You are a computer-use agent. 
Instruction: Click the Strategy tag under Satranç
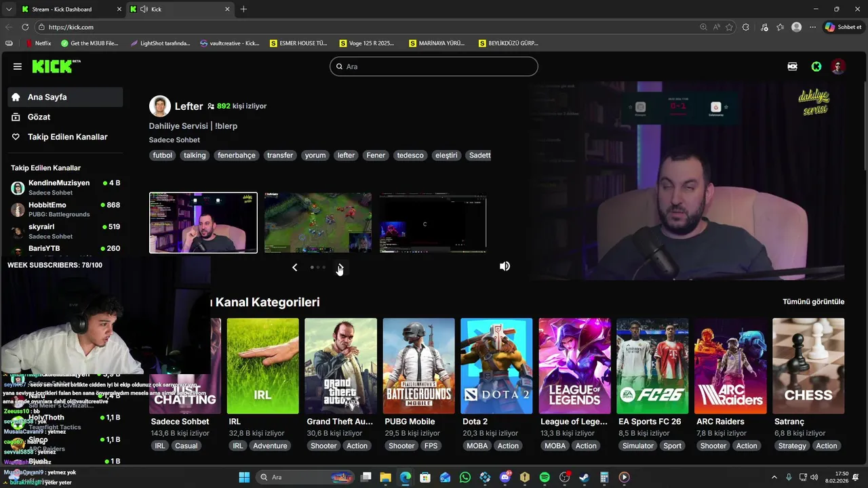pos(792,446)
